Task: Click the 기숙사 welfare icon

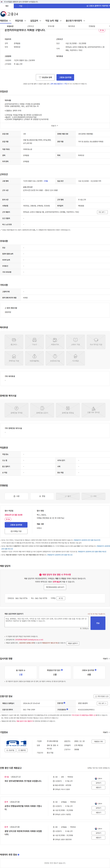Action: (34, 342)
